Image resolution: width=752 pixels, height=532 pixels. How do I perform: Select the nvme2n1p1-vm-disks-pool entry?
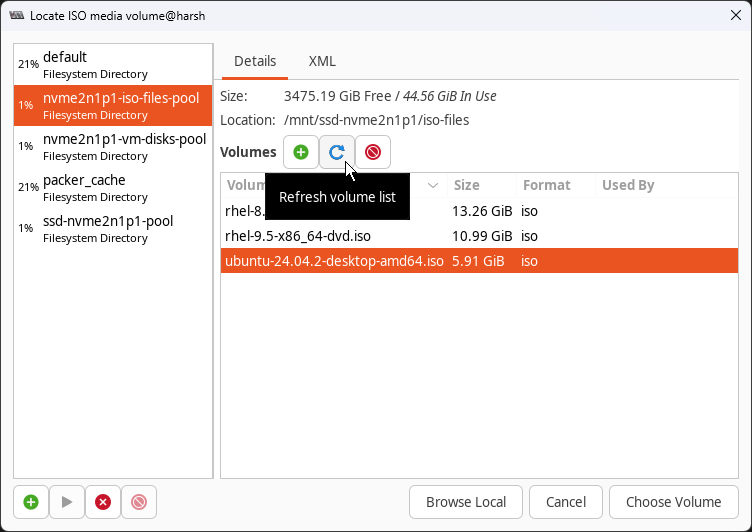[x=113, y=147]
